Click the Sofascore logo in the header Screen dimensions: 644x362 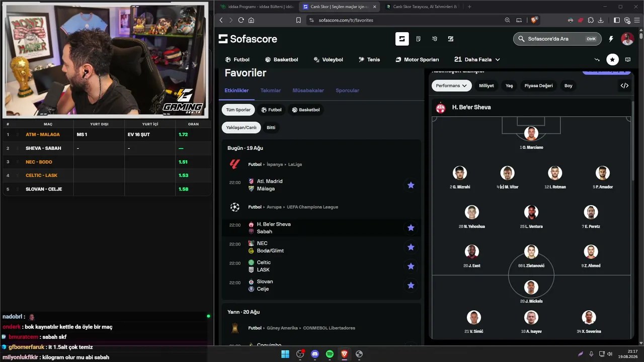(x=248, y=39)
